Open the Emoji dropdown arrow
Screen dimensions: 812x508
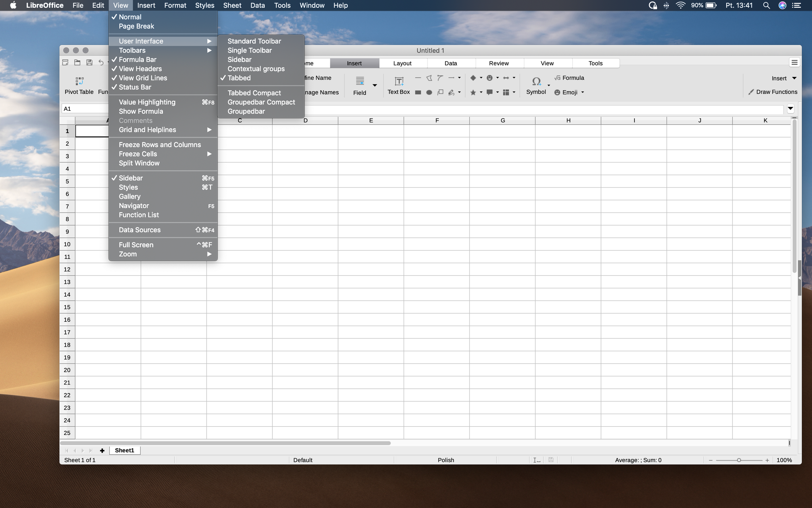pyautogui.click(x=583, y=92)
